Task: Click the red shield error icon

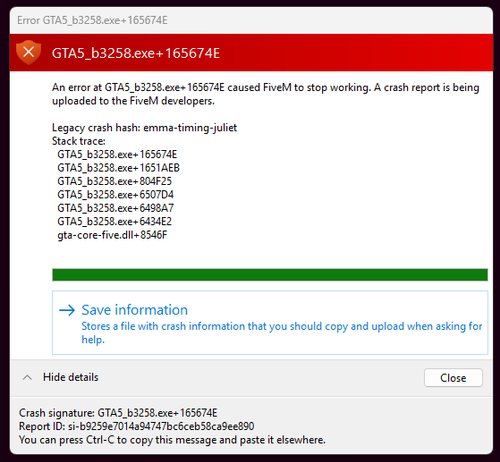Action: coord(29,52)
